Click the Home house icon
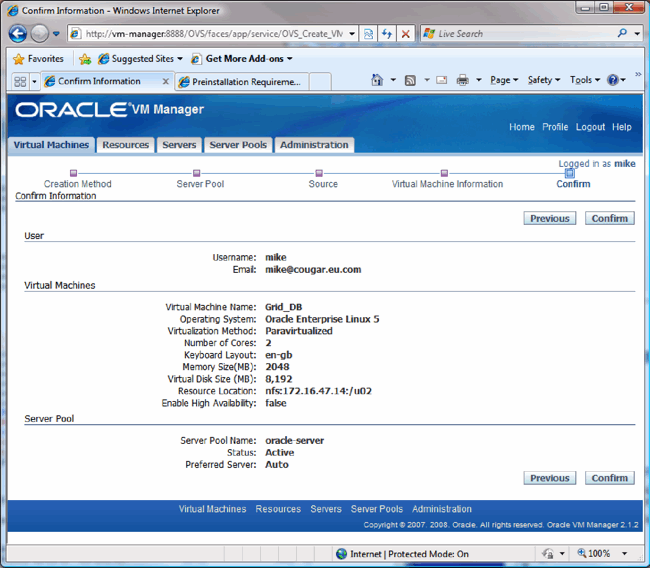 377,80
